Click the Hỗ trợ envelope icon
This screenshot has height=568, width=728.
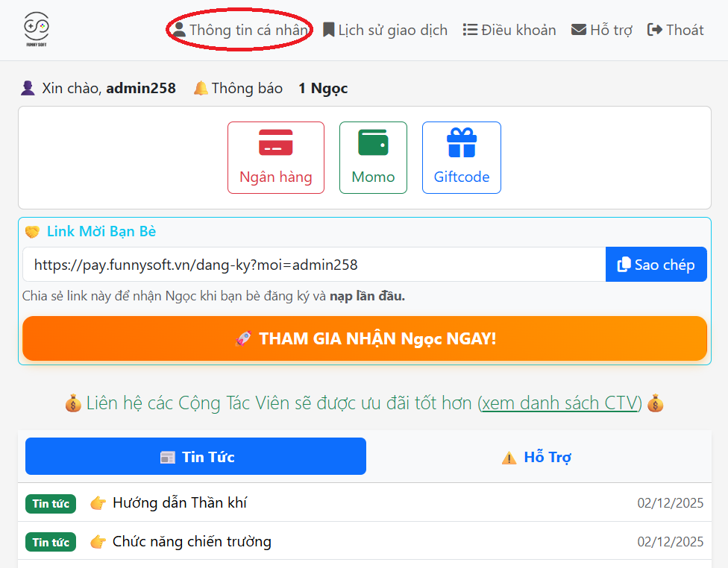(x=579, y=30)
